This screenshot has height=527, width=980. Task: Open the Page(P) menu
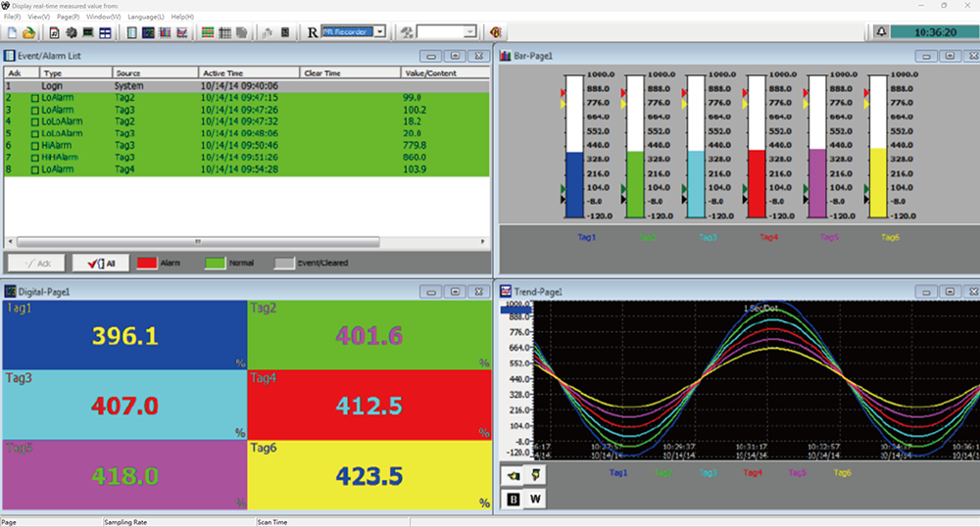(x=68, y=17)
